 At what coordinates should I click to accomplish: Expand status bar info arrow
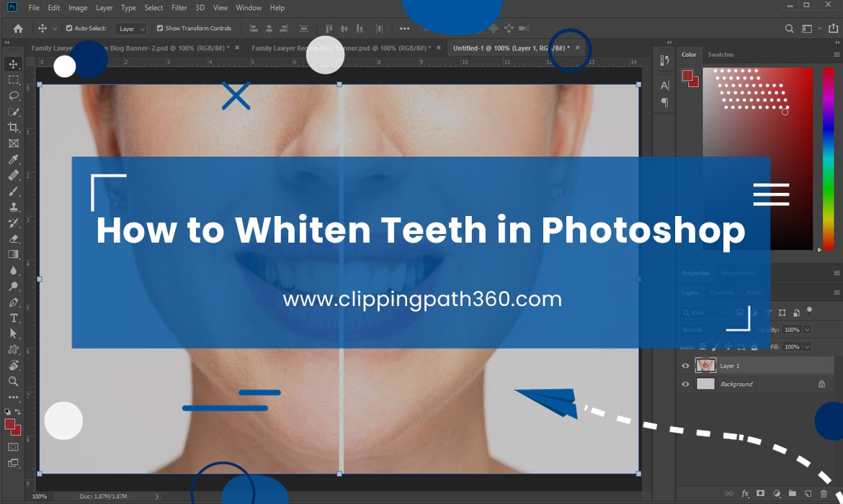157,497
